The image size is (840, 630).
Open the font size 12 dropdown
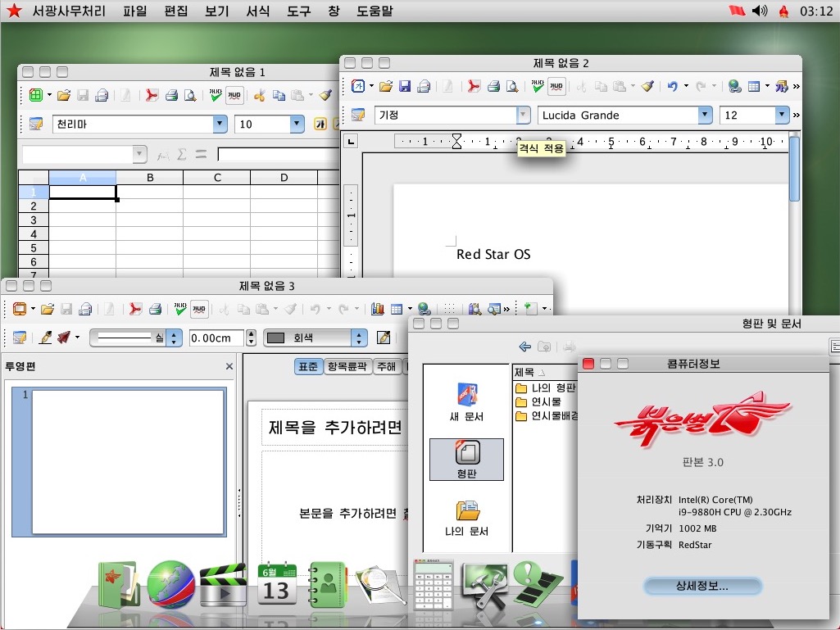(782, 116)
